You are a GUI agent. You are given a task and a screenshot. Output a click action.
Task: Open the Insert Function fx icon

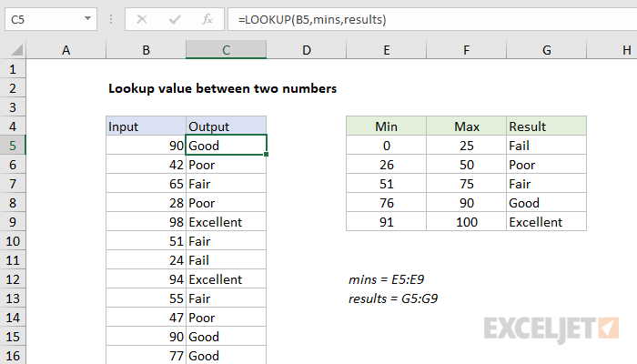[207, 19]
